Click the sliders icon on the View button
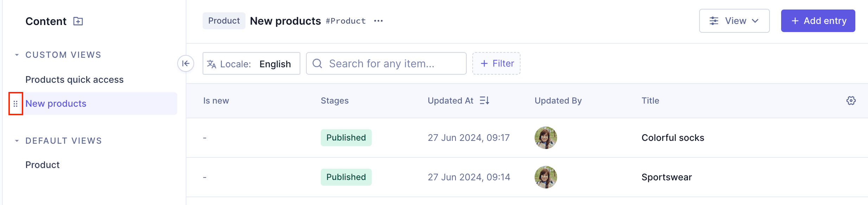The height and width of the screenshot is (205, 868). pos(714,21)
